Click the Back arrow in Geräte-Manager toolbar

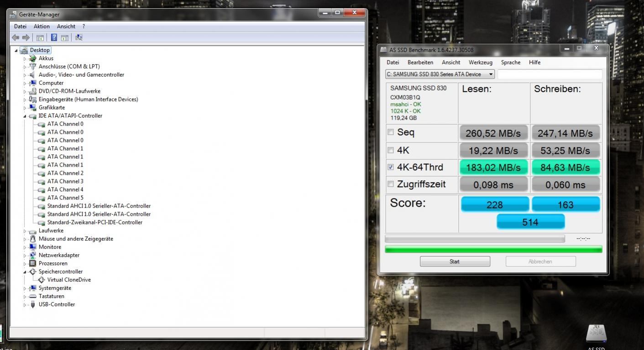point(16,37)
